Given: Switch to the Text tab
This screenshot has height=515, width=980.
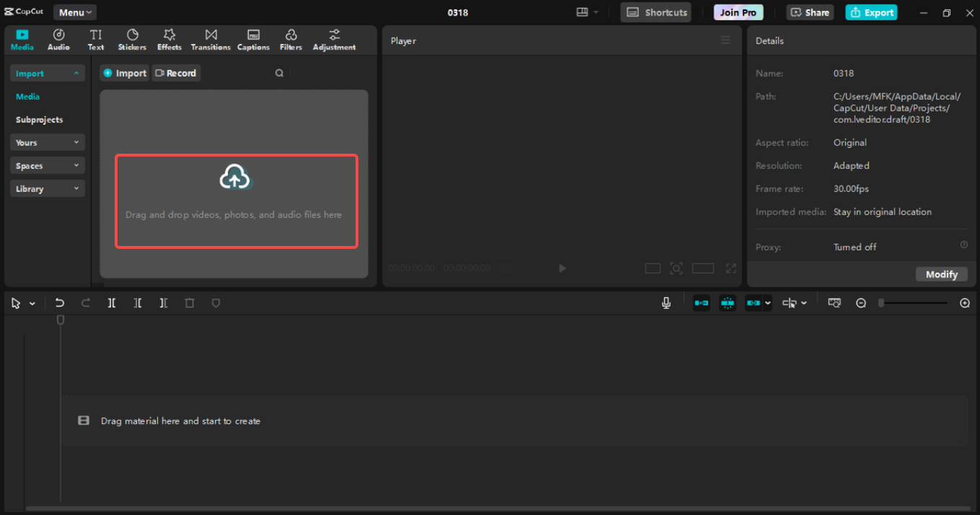Looking at the screenshot, I should (96, 40).
